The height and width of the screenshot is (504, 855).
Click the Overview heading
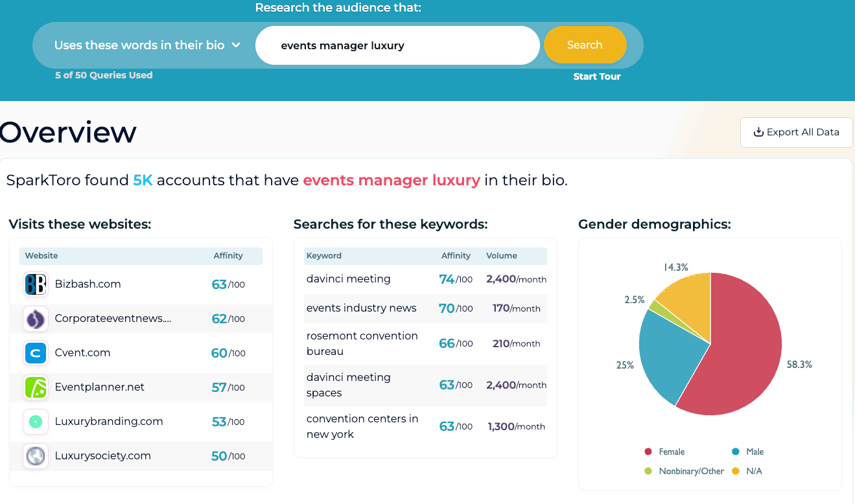point(67,132)
